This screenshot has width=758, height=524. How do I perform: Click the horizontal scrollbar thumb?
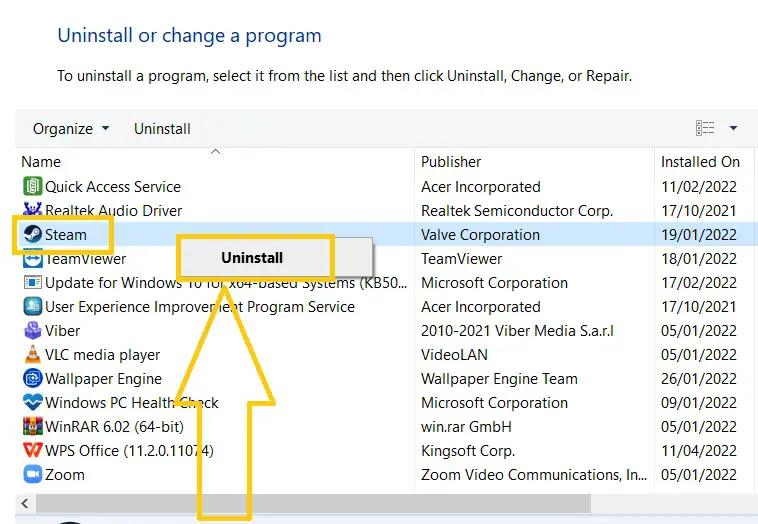pyautogui.click(x=313, y=504)
